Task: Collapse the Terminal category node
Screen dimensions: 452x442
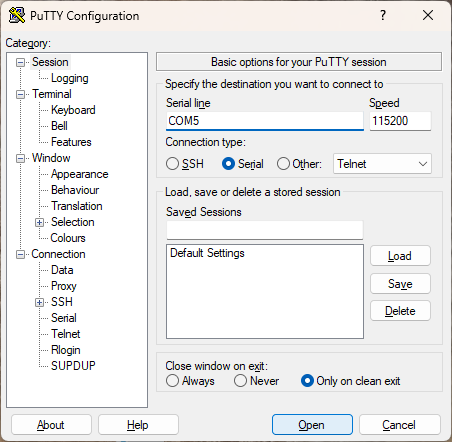Action: 20,94
